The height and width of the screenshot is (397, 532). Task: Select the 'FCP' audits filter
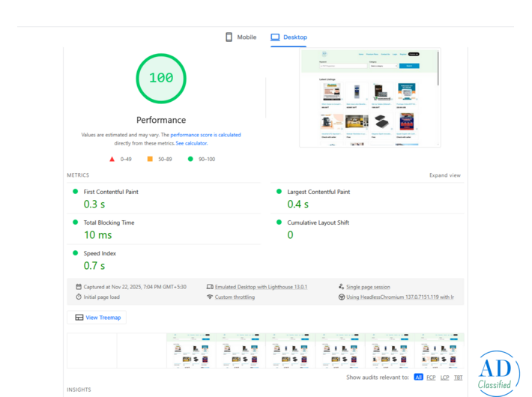[431, 378]
